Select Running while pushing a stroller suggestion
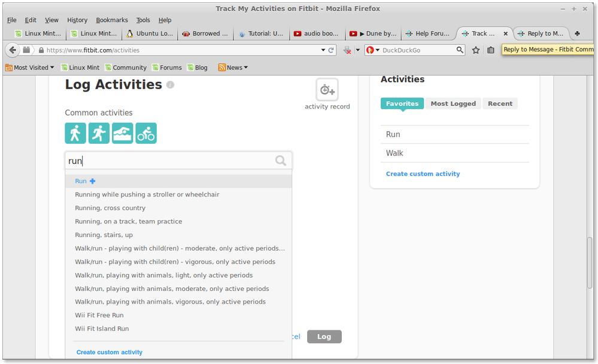 pyautogui.click(x=178, y=195)
